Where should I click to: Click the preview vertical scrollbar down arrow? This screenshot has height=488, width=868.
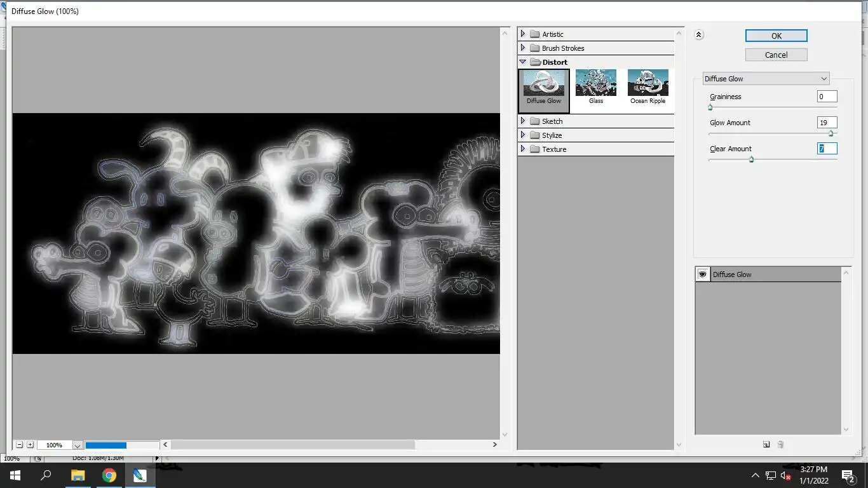point(505,435)
